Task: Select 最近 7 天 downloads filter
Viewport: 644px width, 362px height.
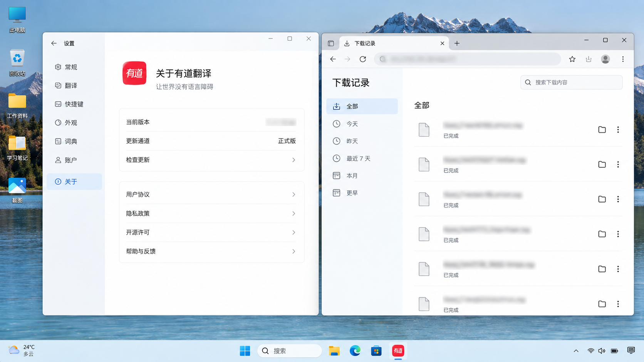Action: (x=362, y=158)
